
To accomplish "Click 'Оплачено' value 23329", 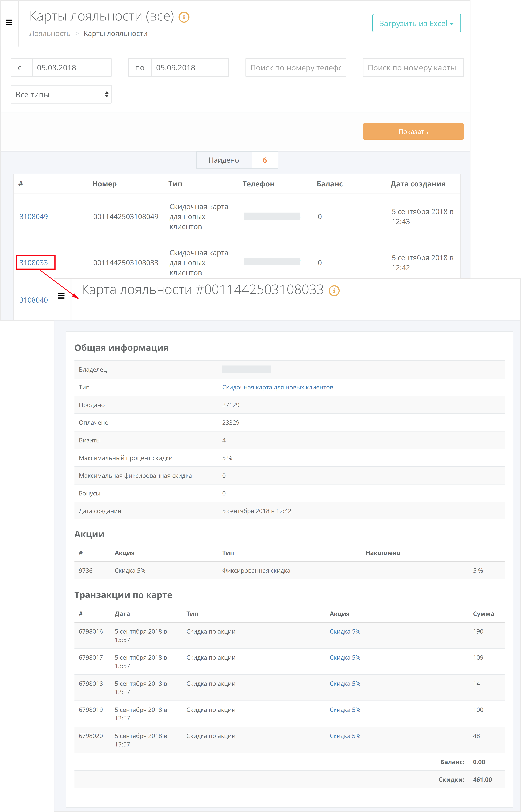I will click(231, 422).
